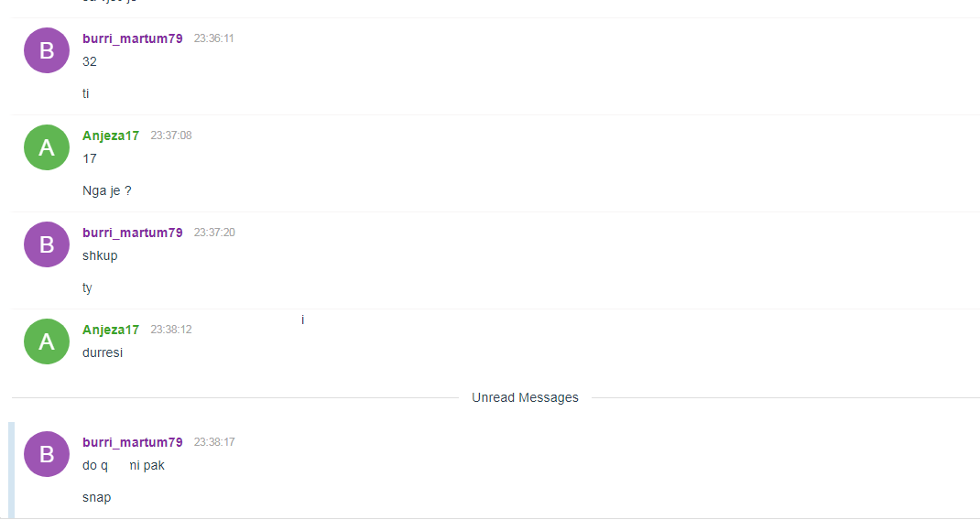Select the "shkup" message text
Screen dimensions: 980x520
tap(100, 256)
